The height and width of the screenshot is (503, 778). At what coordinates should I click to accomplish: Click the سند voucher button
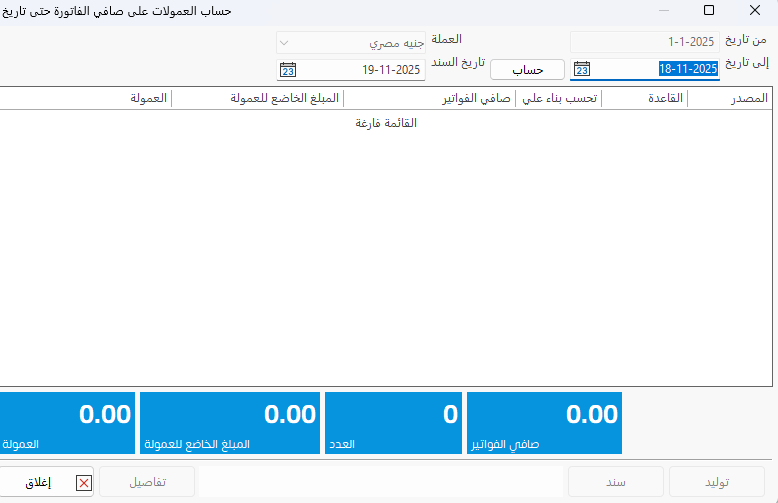(x=615, y=482)
